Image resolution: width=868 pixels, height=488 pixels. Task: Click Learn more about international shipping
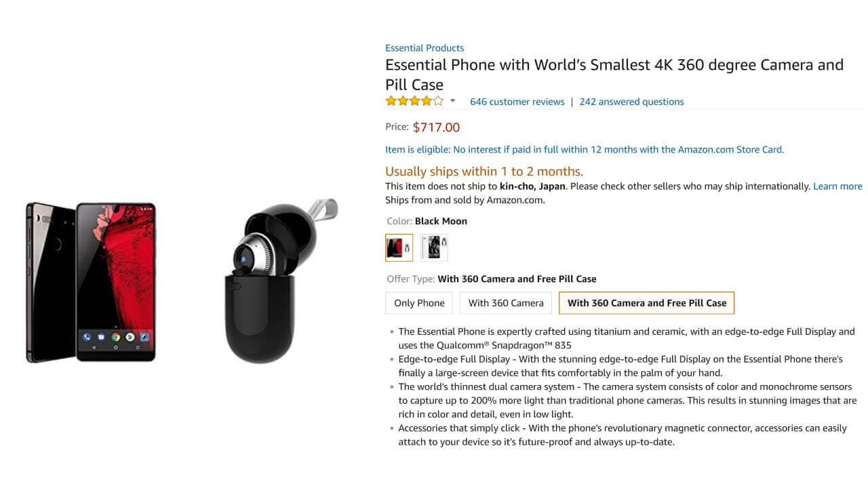click(837, 186)
